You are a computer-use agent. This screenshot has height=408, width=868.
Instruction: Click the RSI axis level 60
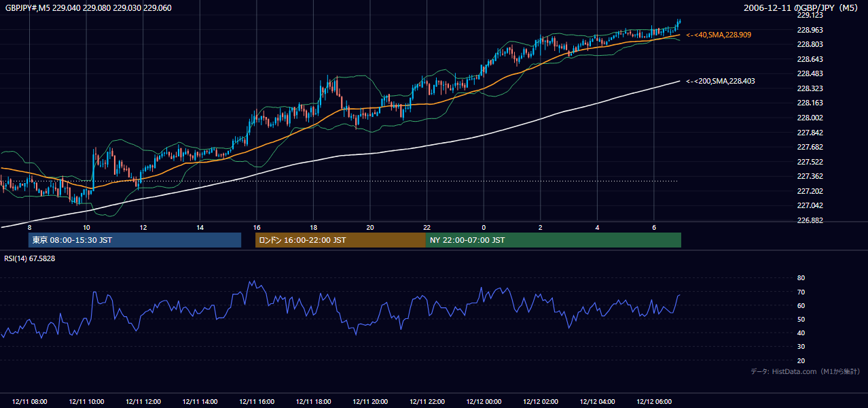(x=801, y=305)
